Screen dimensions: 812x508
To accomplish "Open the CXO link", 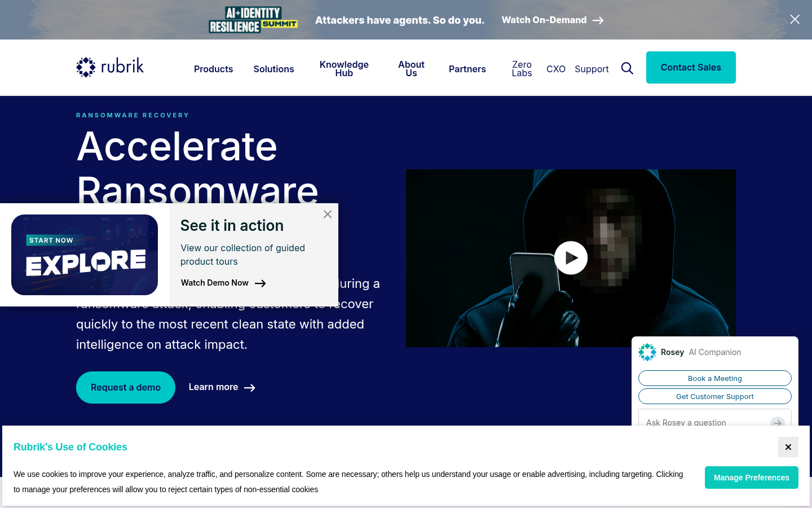I will click(x=556, y=69).
